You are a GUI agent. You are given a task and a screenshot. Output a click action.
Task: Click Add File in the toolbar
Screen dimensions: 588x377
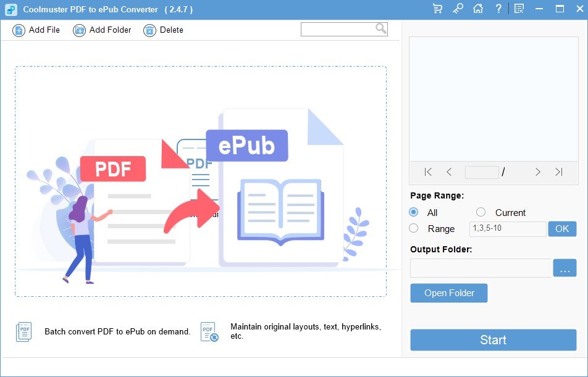coord(36,30)
